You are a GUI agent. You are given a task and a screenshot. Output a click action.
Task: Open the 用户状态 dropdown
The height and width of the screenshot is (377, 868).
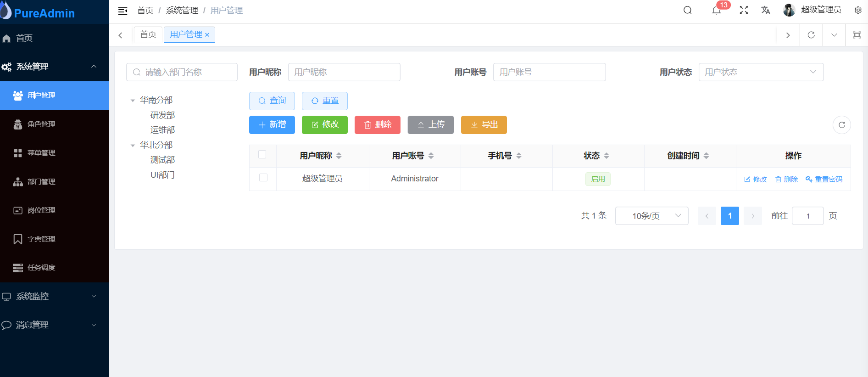point(761,72)
